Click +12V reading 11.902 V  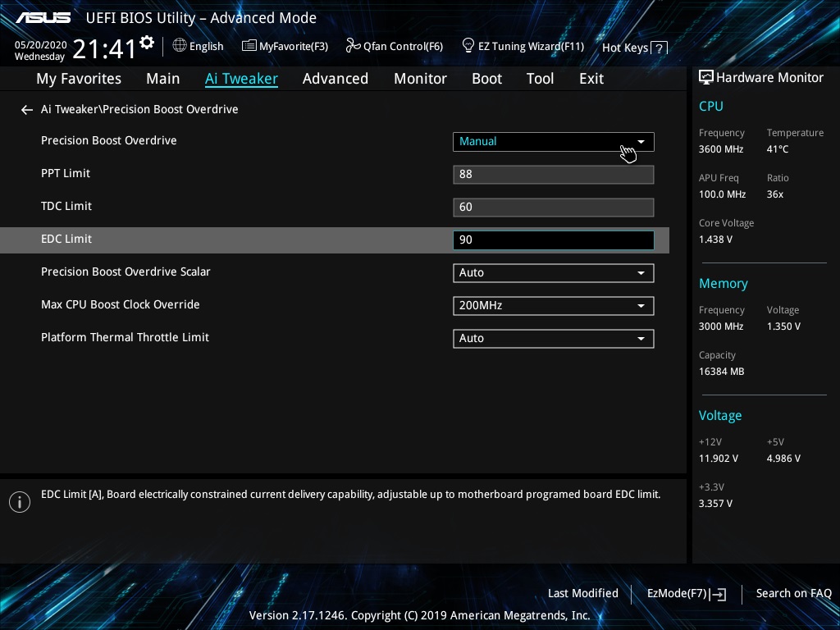coord(719,459)
